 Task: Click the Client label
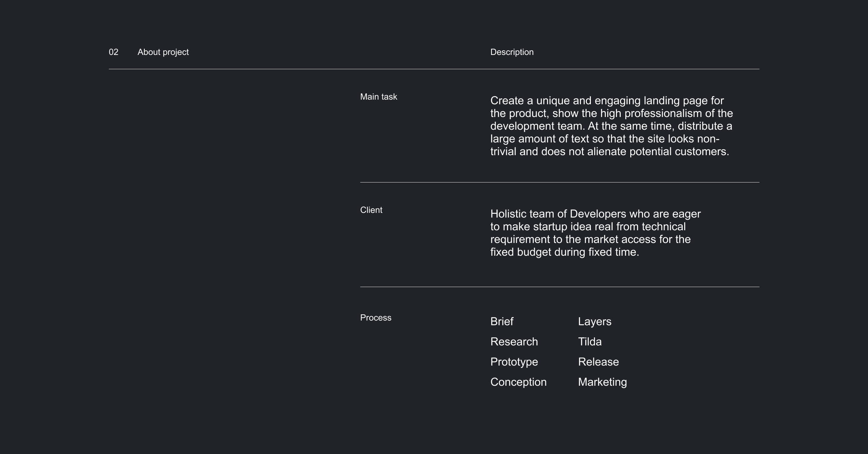pos(371,210)
